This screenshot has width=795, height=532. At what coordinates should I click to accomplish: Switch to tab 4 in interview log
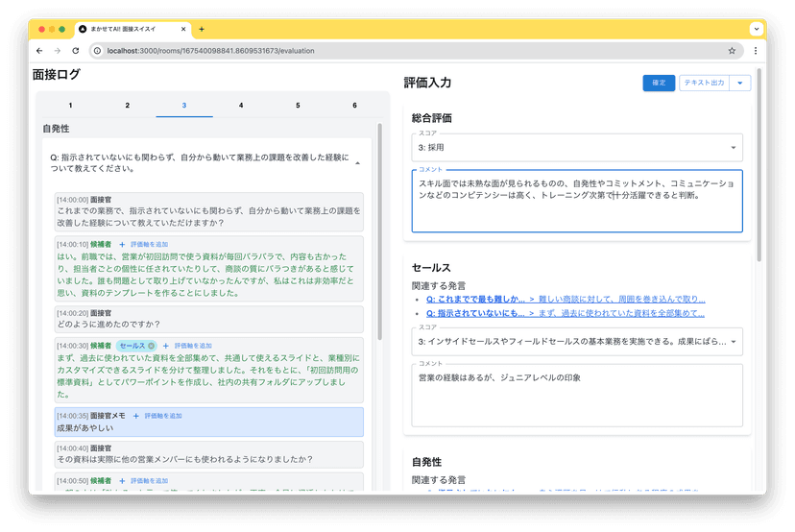[x=241, y=105]
